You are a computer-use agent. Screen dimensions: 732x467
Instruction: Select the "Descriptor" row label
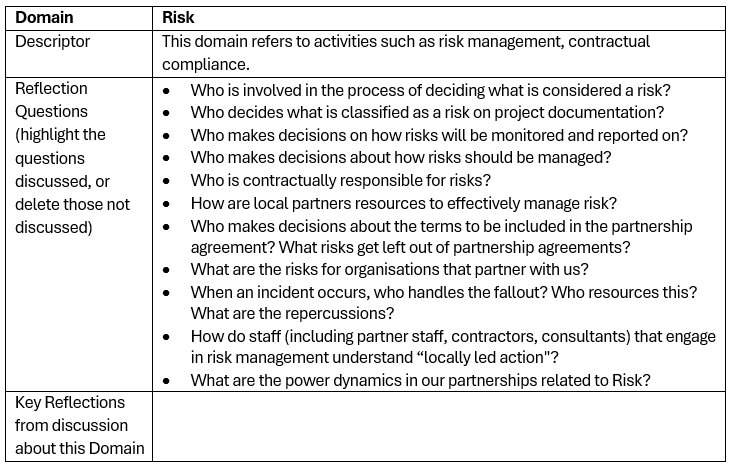(x=52, y=42)
